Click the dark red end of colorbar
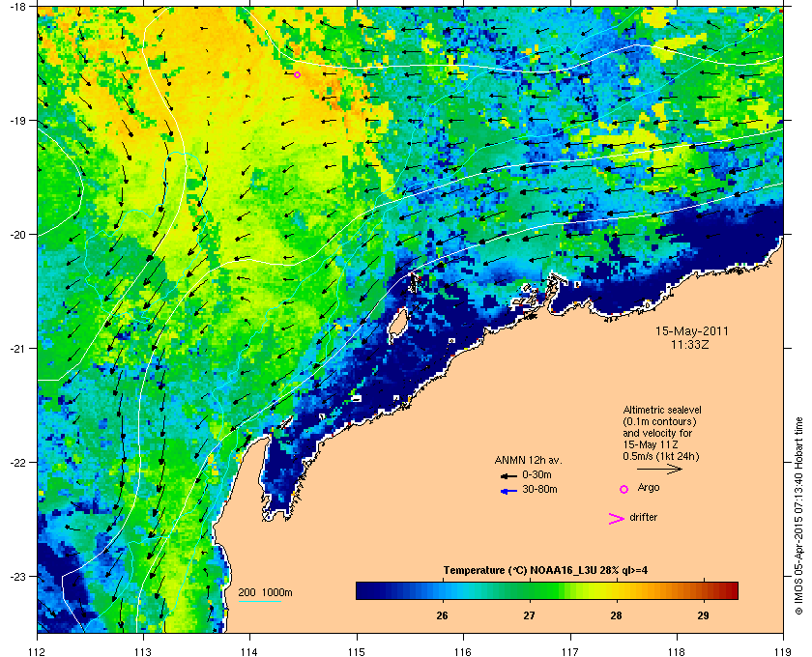812x657 pixels. (731, 590)
